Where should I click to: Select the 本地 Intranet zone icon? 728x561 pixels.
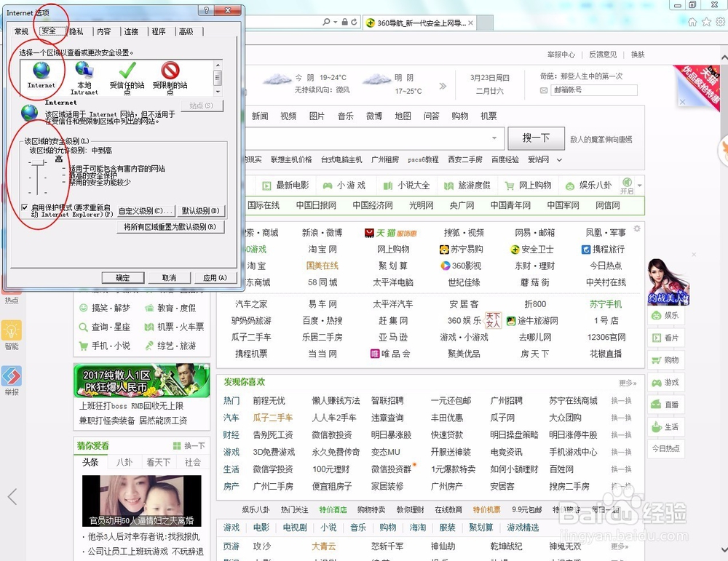(x=84, y=71)
